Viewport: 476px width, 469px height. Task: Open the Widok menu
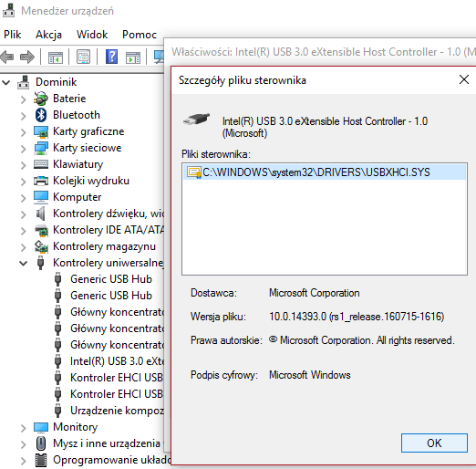tap(92, 35)
